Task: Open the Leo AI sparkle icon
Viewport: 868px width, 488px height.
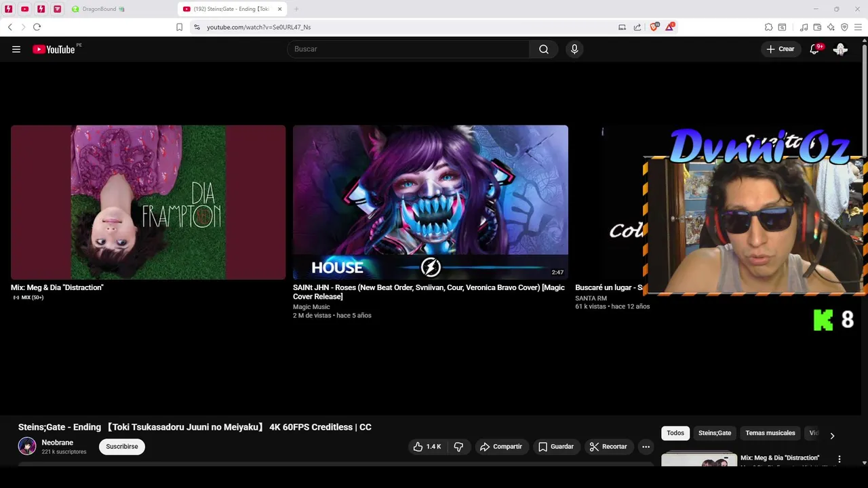Action: pos(831,27)
